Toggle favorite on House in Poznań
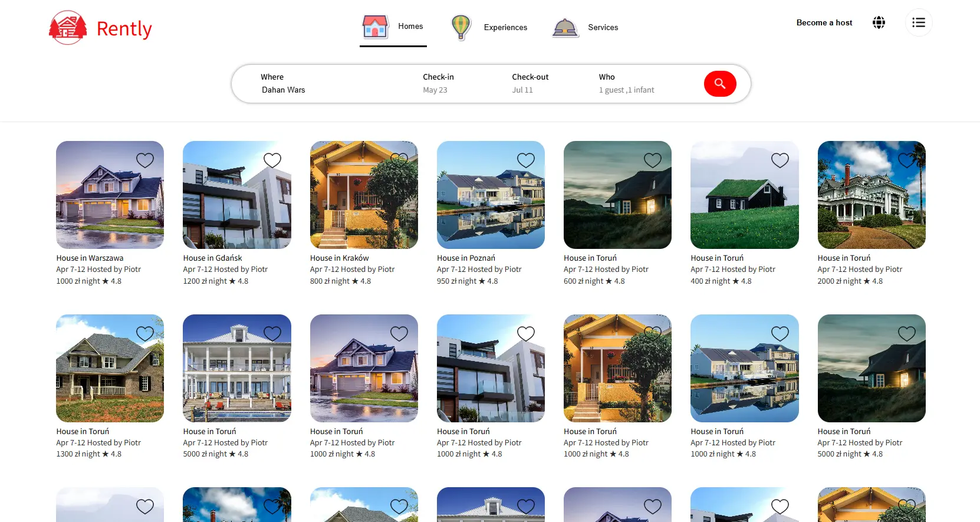The height and width of the screenshot is (522, 980). (526, 160)
